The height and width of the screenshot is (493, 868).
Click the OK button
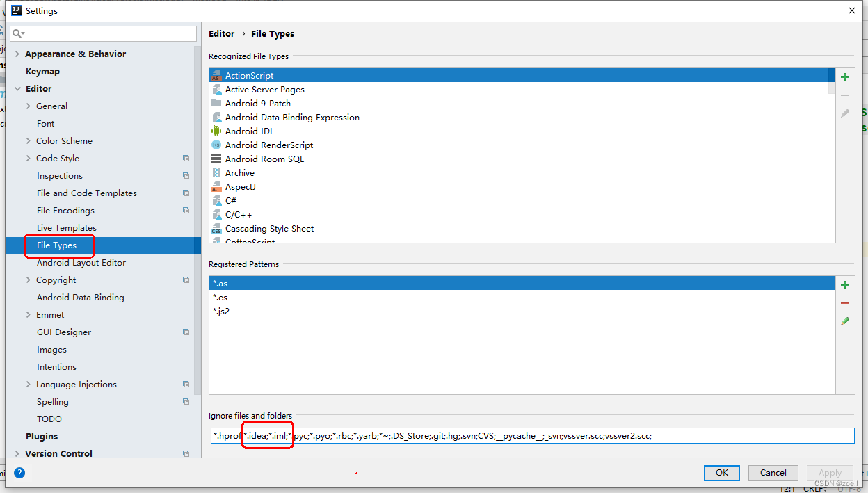tap(722, 473)
